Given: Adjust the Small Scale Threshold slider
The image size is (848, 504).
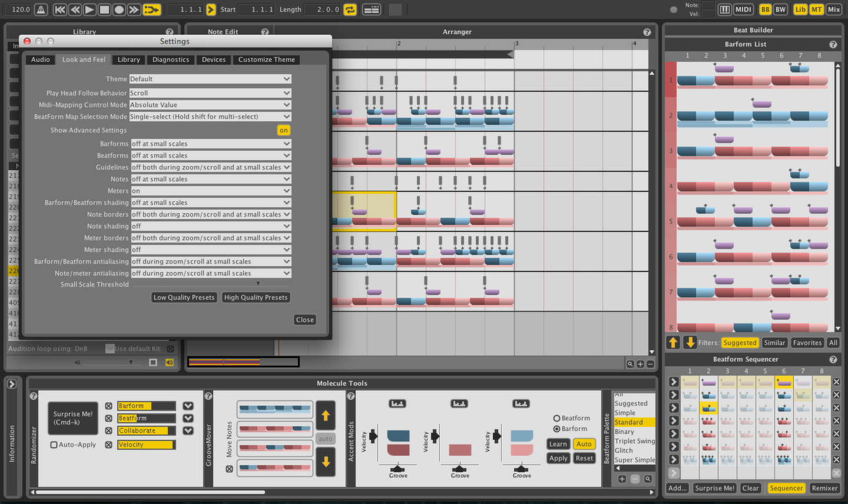Looking at the screenshot, I should (x=257, y=283).
